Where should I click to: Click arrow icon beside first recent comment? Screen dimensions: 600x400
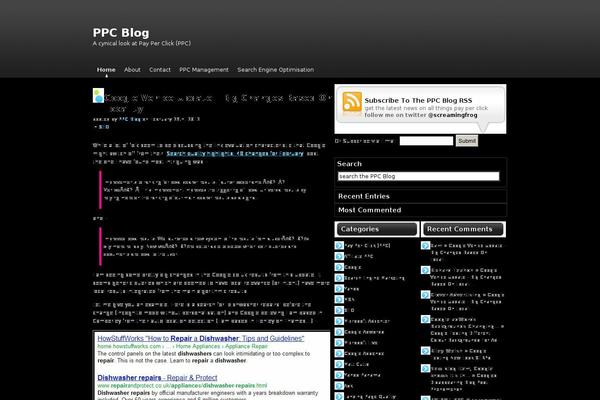pos(426,245)
